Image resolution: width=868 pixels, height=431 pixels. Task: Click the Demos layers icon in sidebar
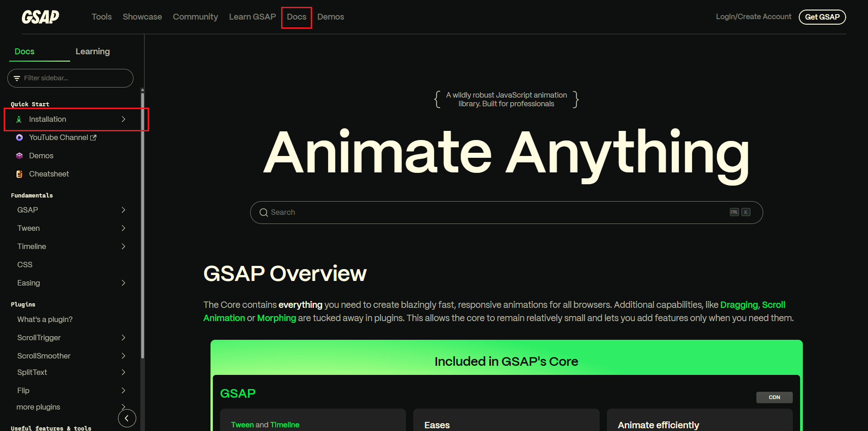(19, 156)
